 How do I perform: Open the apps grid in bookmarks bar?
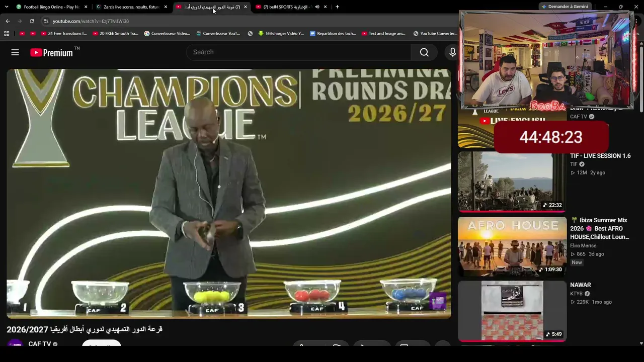[7, 34]
